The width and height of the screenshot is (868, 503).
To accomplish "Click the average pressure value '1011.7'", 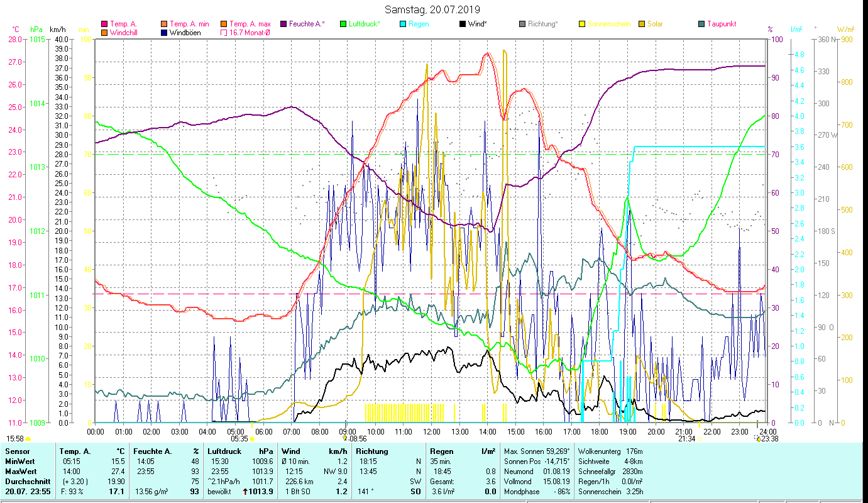I will pyautogui.click(x=261, y=482).
